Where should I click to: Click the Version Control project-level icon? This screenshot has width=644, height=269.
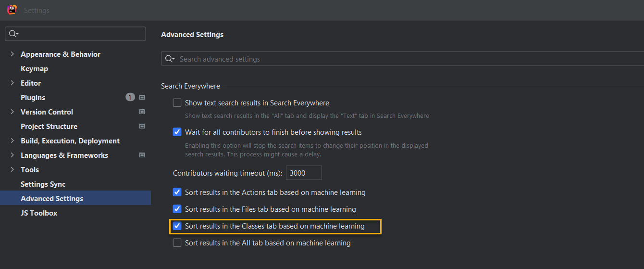coord(142,112)
